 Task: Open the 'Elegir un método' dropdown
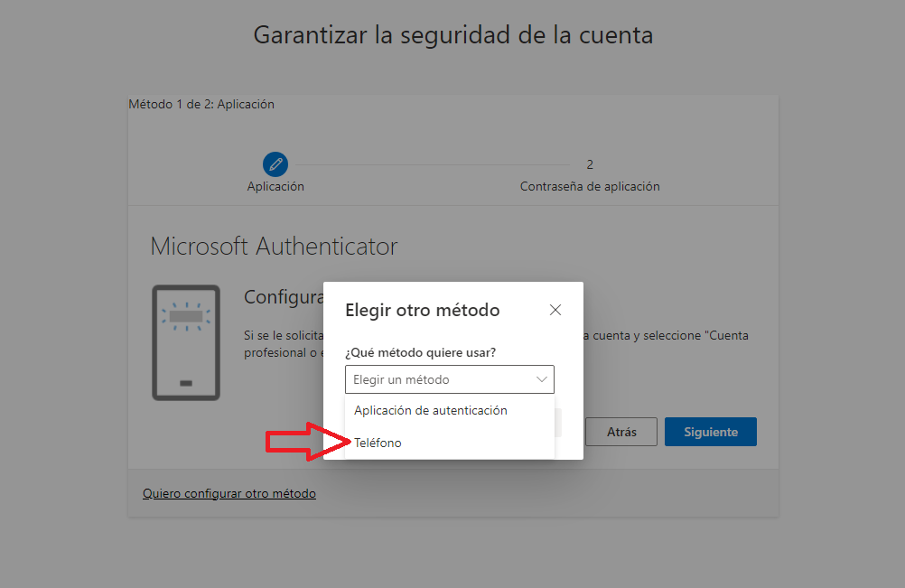click(x=450, y=379)
